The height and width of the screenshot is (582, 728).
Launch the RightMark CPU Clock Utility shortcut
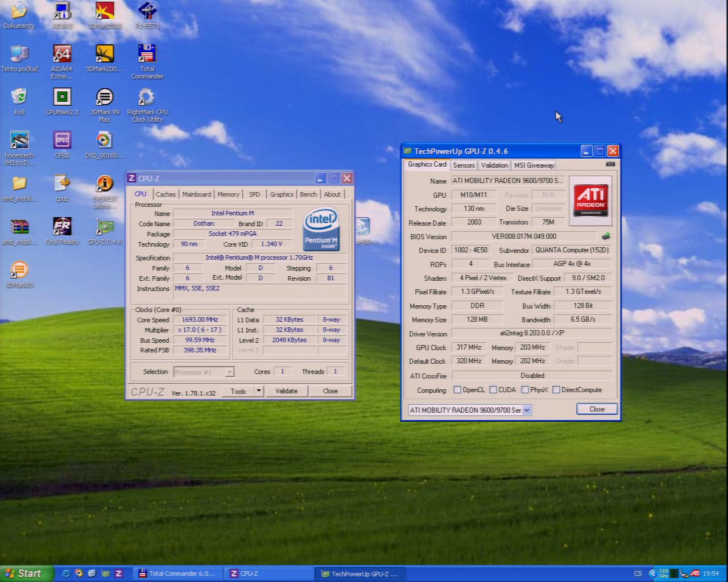click(147, 98)
